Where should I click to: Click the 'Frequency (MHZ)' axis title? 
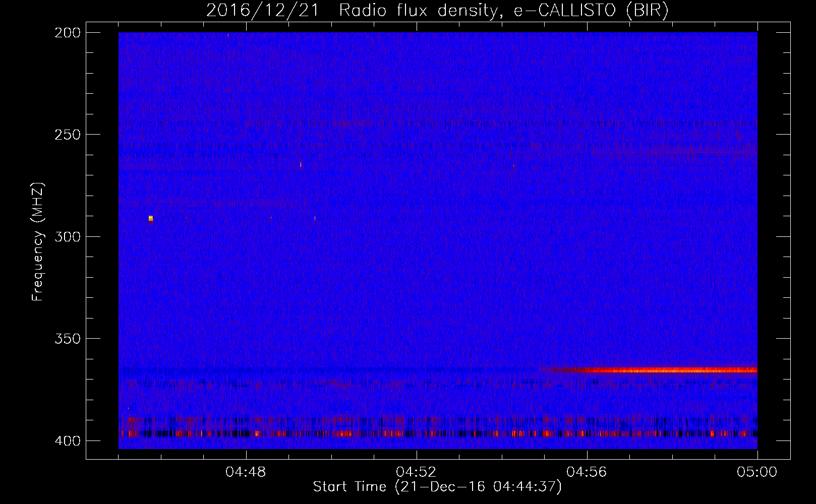[x=38, y=242]
